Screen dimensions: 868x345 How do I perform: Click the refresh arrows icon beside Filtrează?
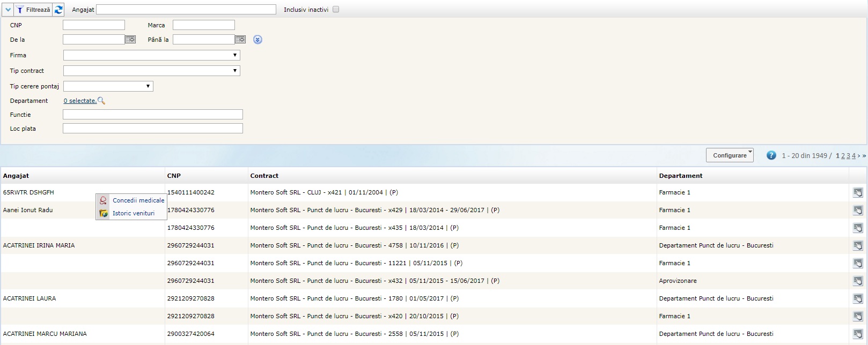(58, 10)
